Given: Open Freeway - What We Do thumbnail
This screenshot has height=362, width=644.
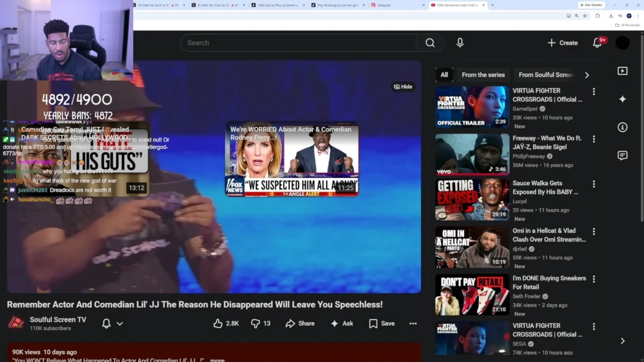Looking at the screenshot, I should 472,154.
